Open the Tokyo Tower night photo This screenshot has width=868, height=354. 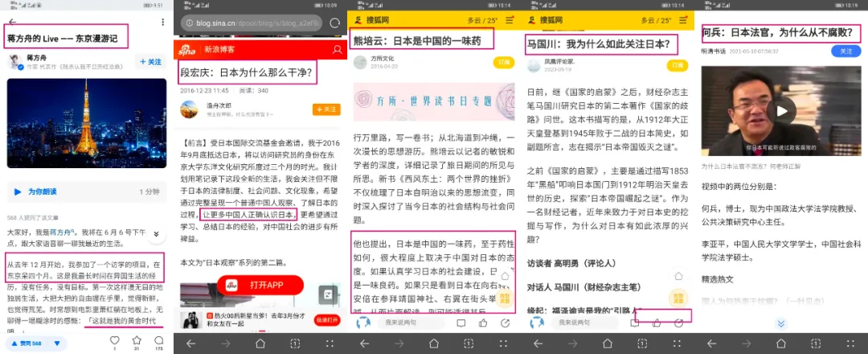[x=86, y=122]
